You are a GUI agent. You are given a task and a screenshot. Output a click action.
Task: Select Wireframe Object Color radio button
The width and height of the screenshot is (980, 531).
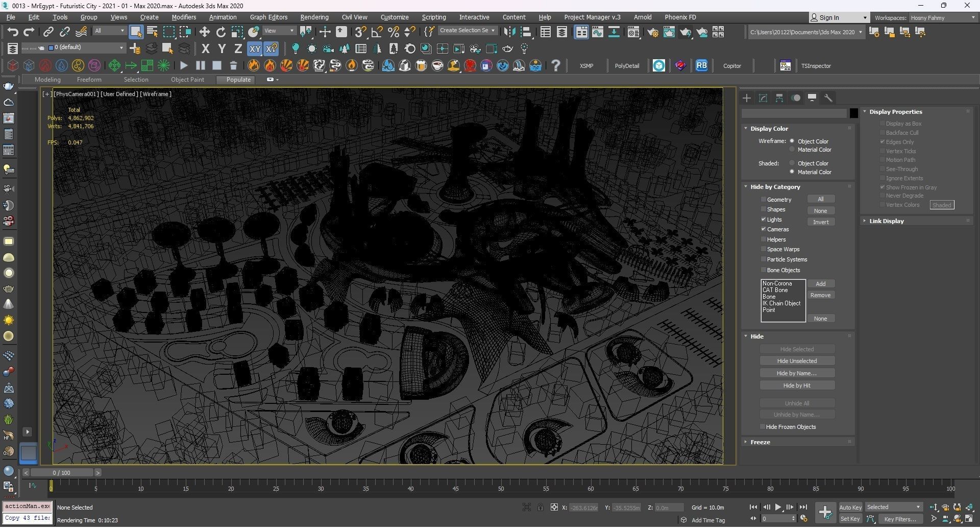792,141
